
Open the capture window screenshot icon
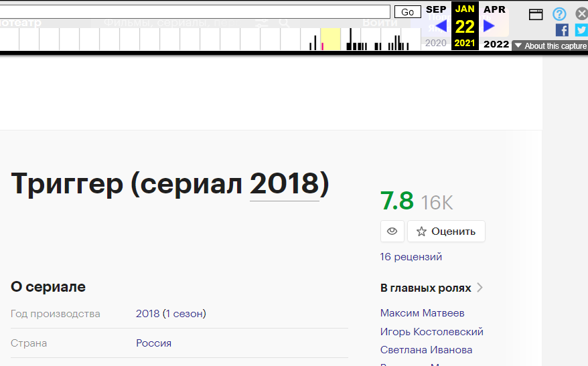536,15
